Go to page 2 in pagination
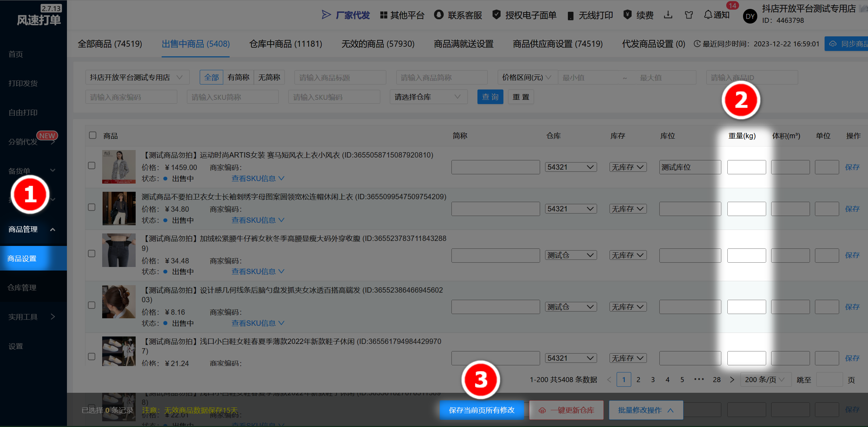 [x=638, y=380]
